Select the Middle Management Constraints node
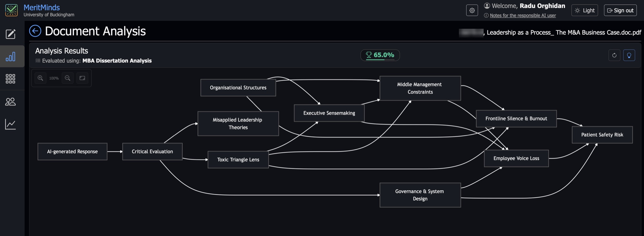644x236 pixels. click(420, 88)
